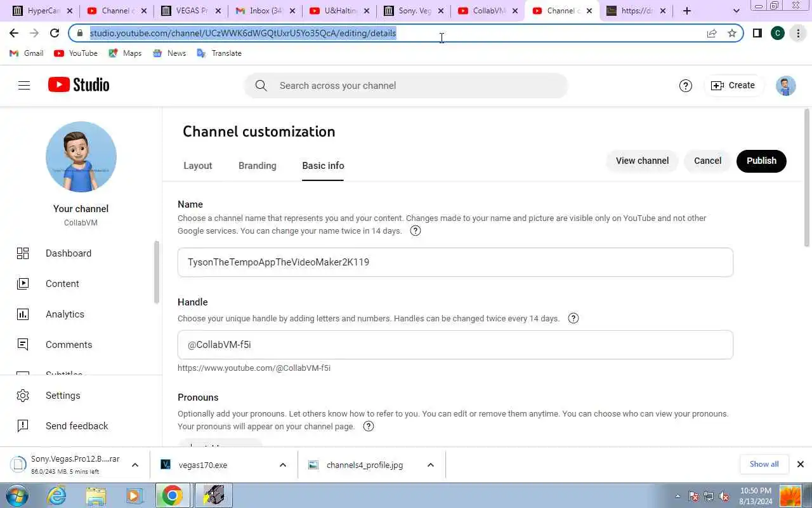Viewport: 812px width, 508px height.
Task: Click the channel profile picture
Action: click(81, 157)
